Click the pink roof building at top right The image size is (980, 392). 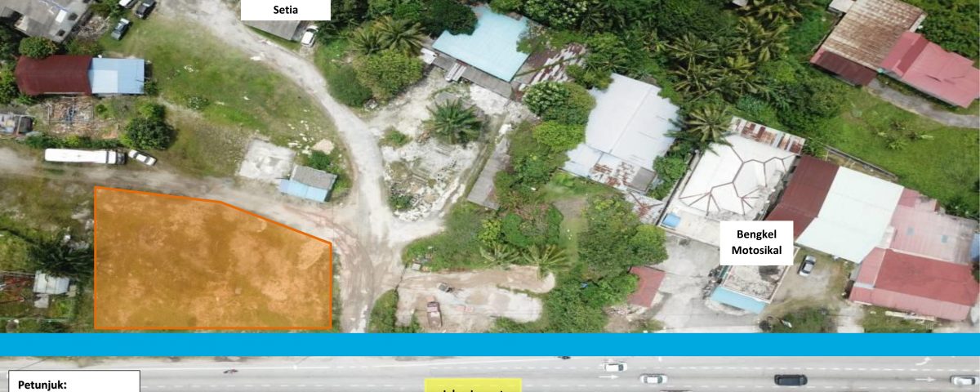coord(931,68)
